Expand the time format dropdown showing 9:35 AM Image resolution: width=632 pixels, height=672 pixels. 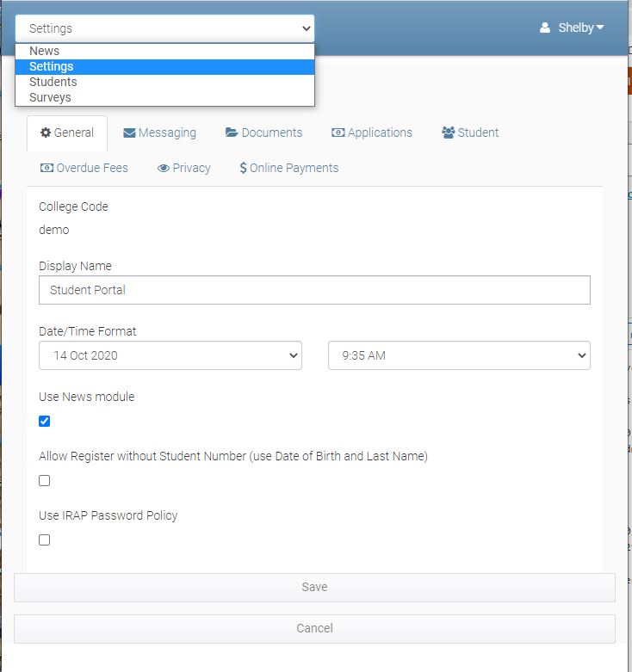[459, 355]
